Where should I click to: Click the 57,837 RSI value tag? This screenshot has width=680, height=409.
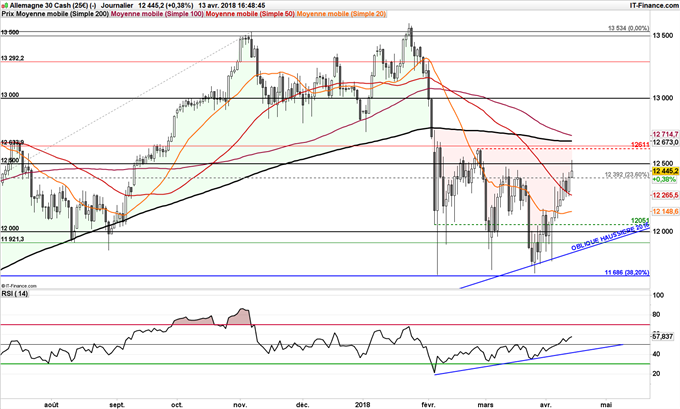tap(663, 337)
